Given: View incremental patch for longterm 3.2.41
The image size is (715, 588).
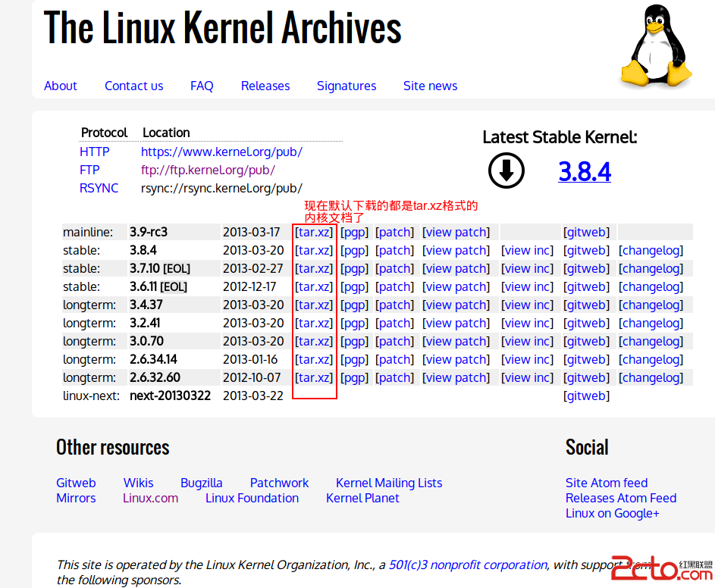Looking at the screenshot, I should pos(527,323).
